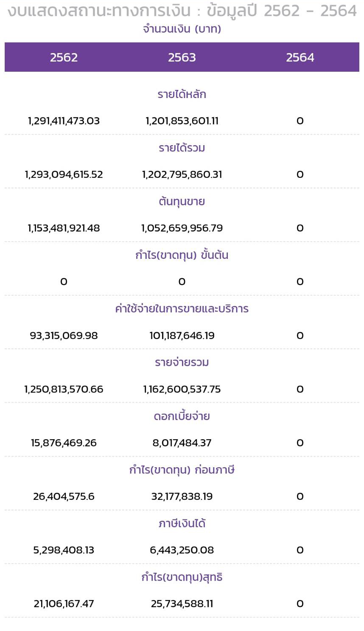Click the ดอกเบี้ยจ่าย section label

pos(182,416)
